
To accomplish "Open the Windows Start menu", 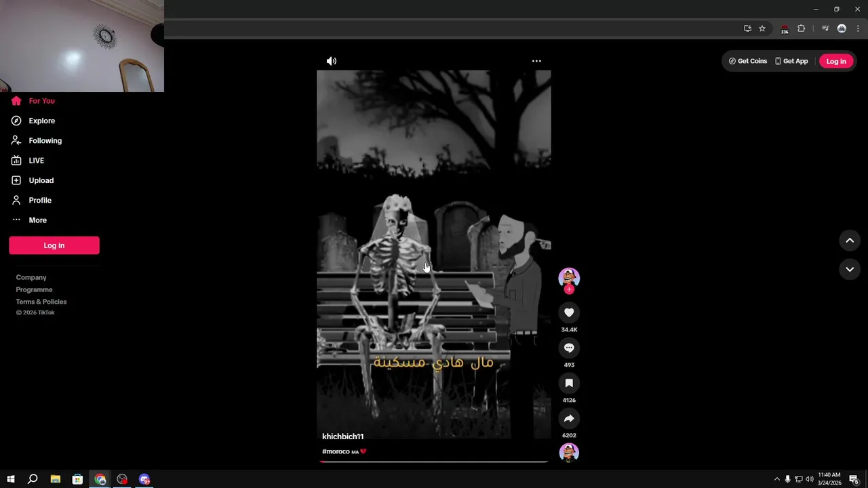I will [x=11, y=479].
